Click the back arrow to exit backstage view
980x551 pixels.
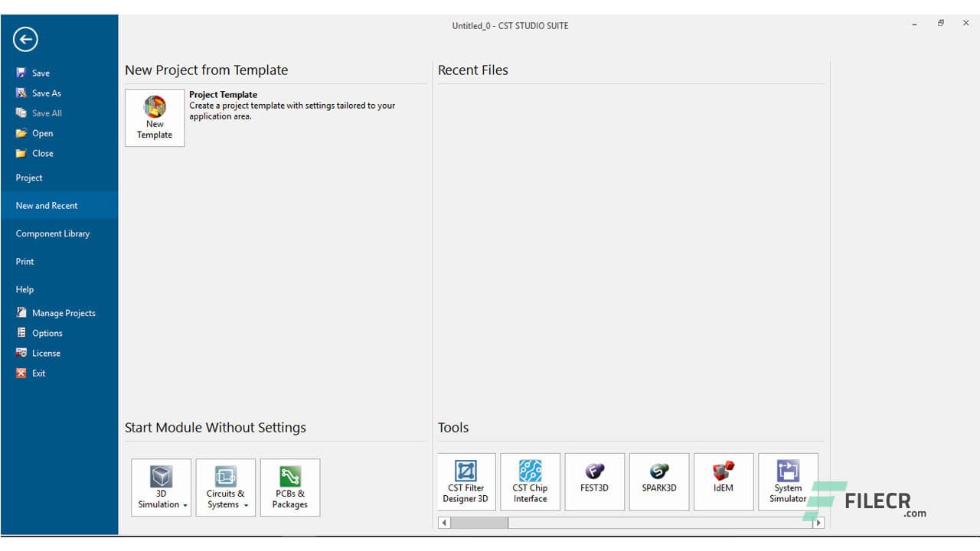point(24,39)
